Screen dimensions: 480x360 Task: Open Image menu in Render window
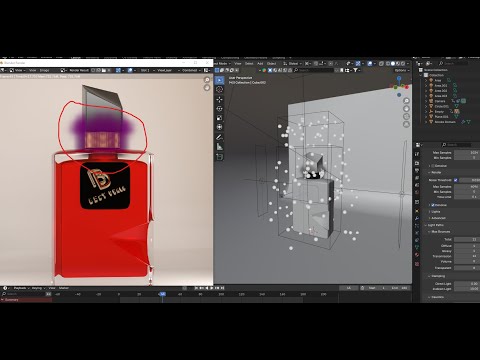point(44,70)
